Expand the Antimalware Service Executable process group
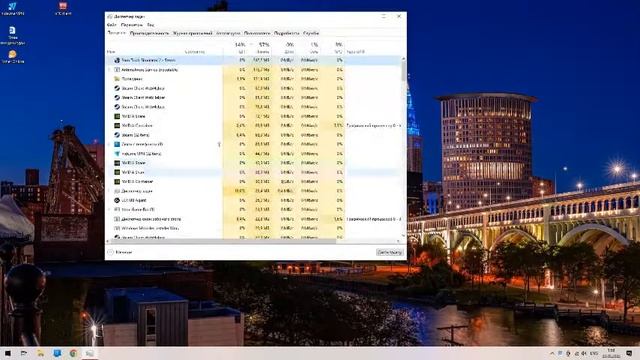Viewport: 640px width, 360px height. coord(109,70)
